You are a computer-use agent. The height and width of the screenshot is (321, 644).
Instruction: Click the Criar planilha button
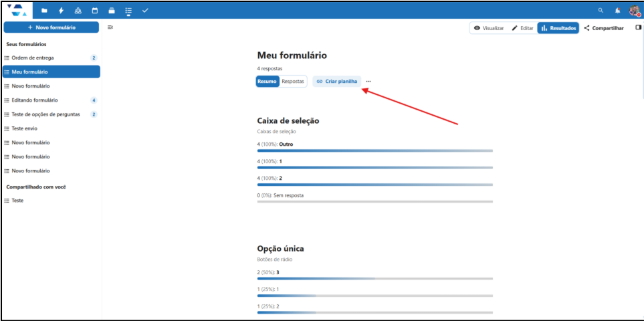tap(336, 82)
